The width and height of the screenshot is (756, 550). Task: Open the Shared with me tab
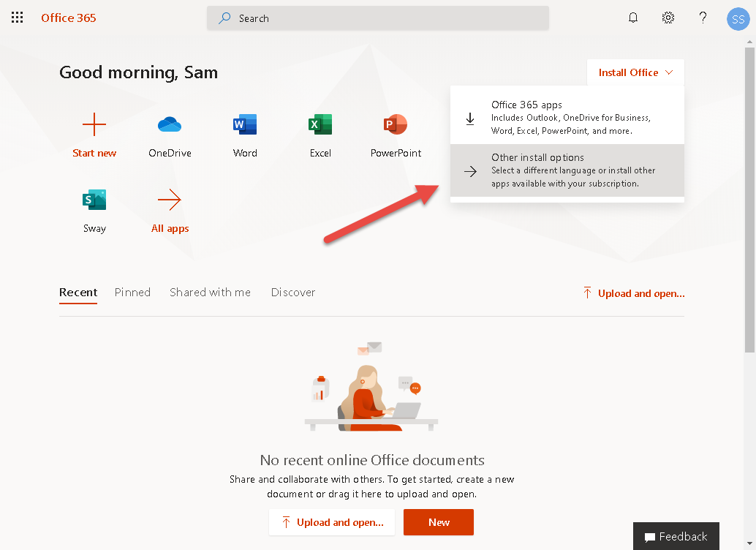tap(211, 293)
